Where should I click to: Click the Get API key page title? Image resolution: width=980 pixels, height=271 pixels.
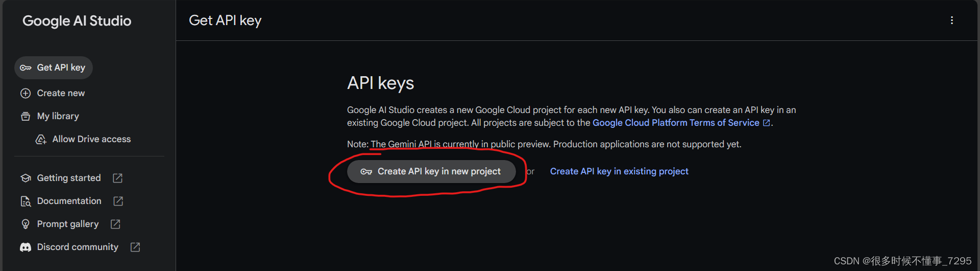click(x=225, y=20)
